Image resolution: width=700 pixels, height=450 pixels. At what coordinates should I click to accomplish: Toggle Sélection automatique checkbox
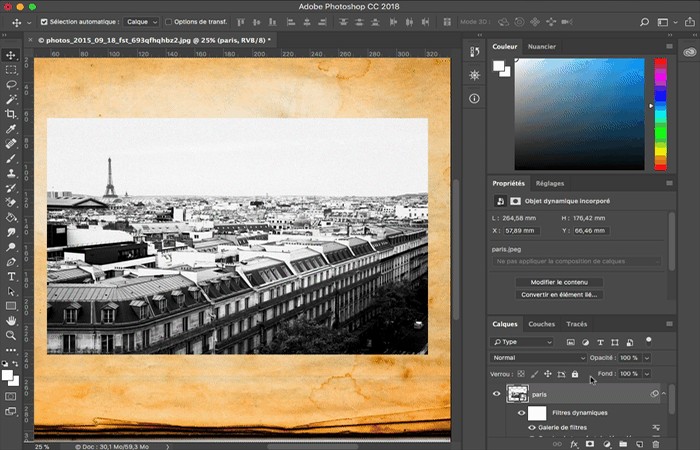tap(44, 21)
